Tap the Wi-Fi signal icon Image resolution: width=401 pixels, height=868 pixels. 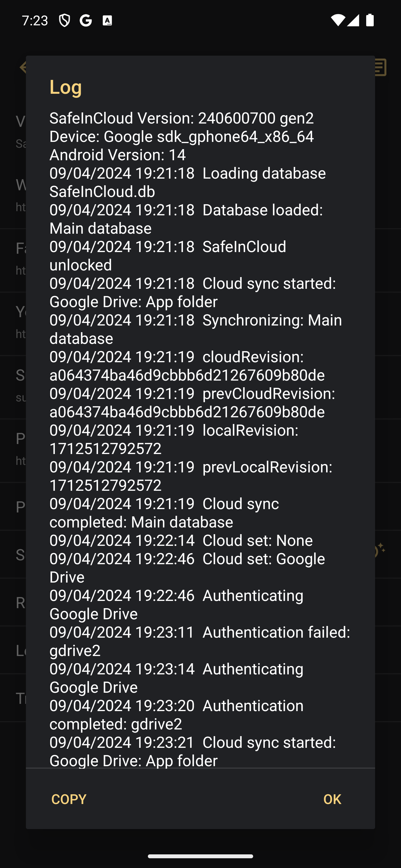click(x=338, y=20)
